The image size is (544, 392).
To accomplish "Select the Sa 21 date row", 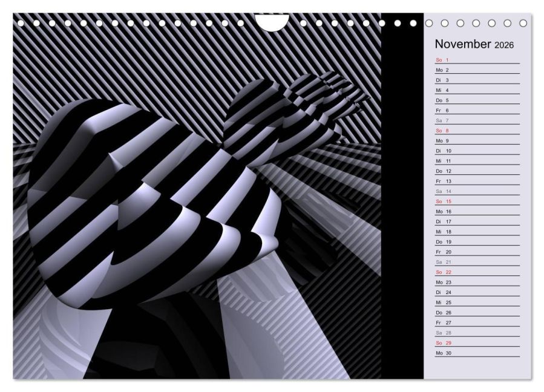I will tap(477, 262).
